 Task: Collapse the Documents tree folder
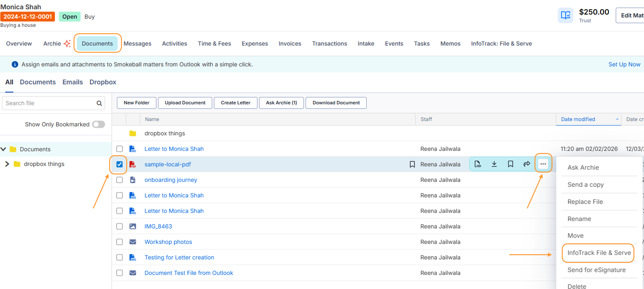click(x=4, y=149)
